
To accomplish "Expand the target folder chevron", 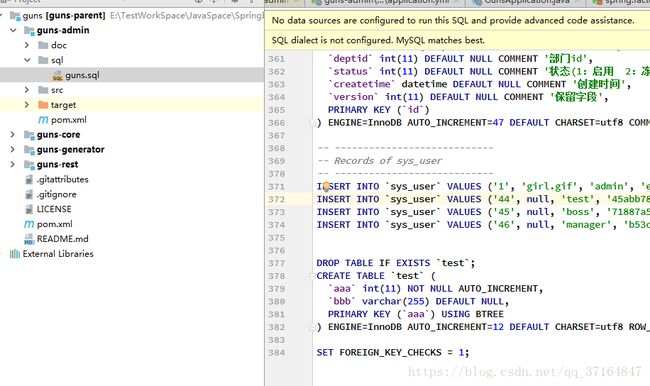I will (x=27, y=104).
